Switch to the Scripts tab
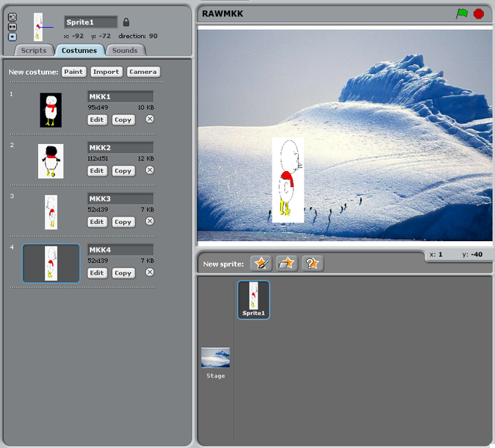The image size is (495, 448). pyautogui.click(x=34, y=50)
